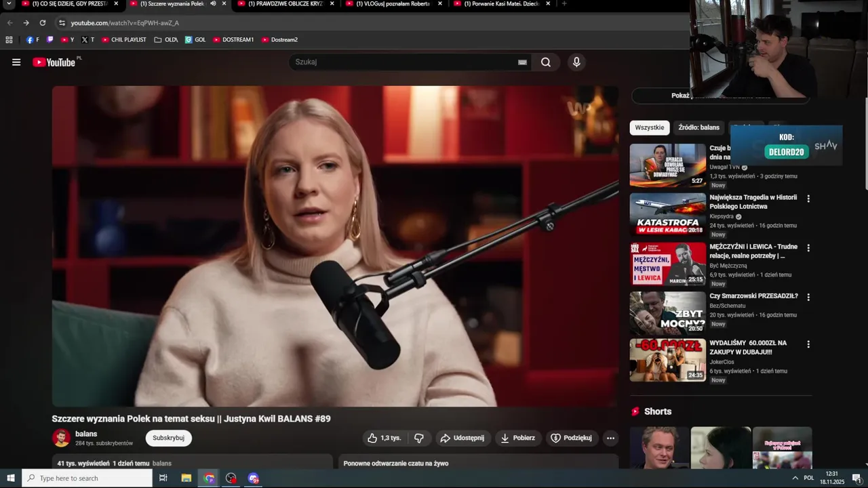Dislike the video with the thumbs down
The height and width of the screenshot is (488, 868).
(x=419, y=438)
